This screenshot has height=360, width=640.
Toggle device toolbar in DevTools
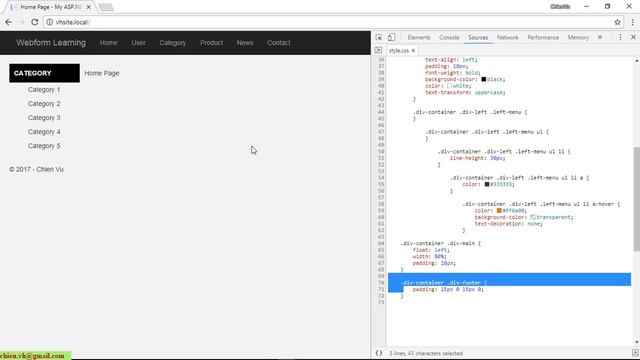pyautogui.click(x=391, y=37)
